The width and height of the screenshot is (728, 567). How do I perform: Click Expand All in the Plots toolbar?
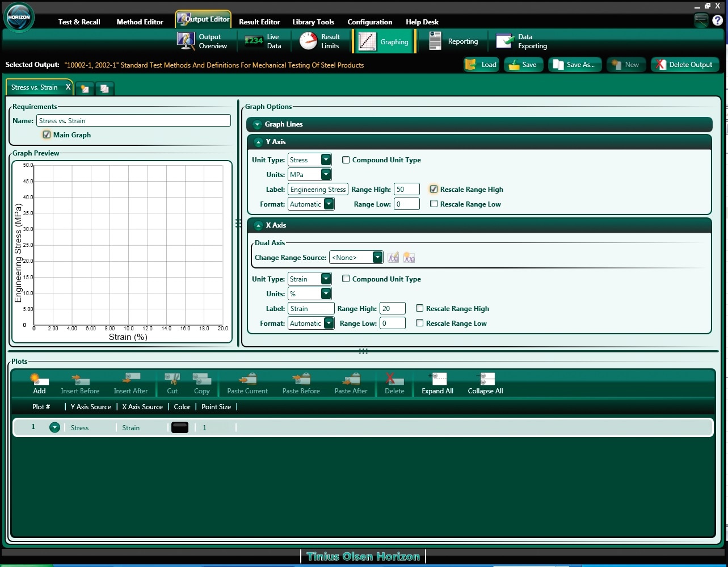(x=437, y=384)
